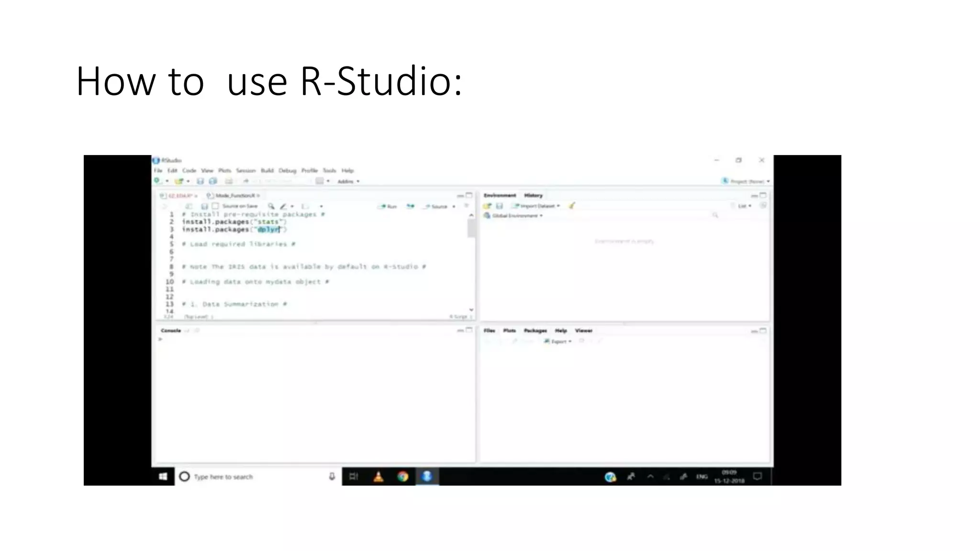Click the Open File folder icon
The image size is (980, 551).
click(x=179, y=181)
